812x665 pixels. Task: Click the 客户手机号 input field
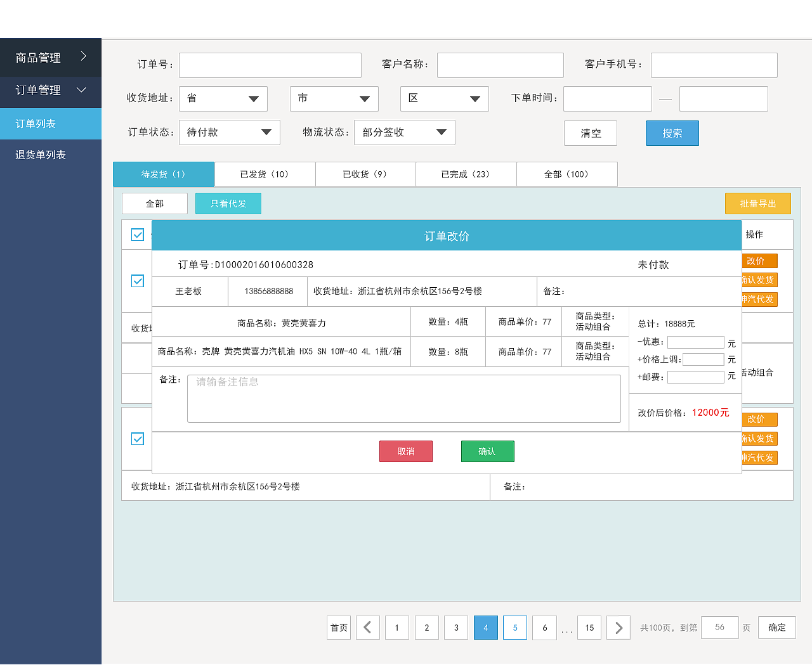[x=714, y=65]
